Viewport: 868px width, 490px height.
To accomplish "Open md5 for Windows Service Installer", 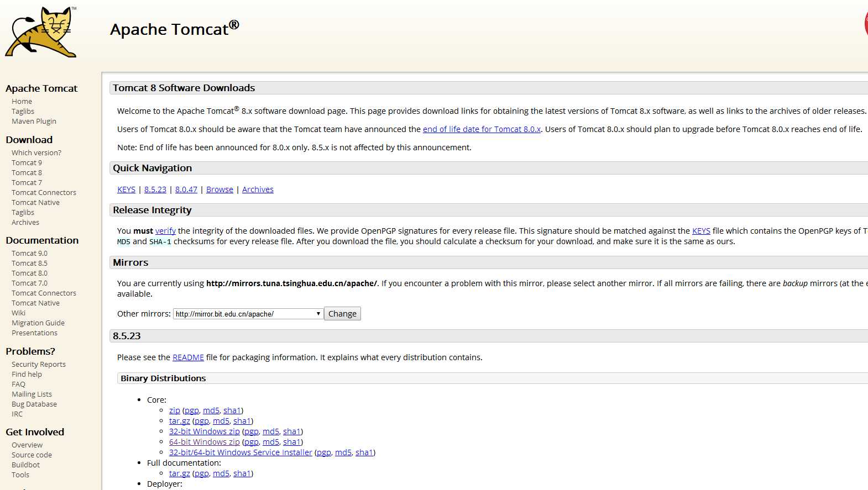I will [343, 452].
